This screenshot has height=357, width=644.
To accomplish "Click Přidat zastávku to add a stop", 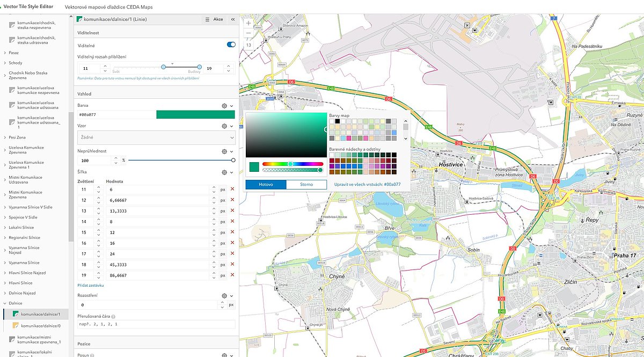I will 91,285.
